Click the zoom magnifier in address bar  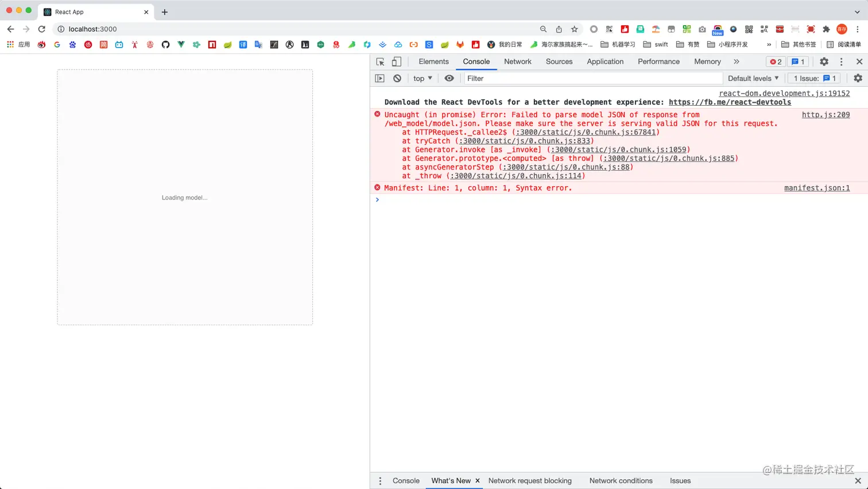pos(543,29)
